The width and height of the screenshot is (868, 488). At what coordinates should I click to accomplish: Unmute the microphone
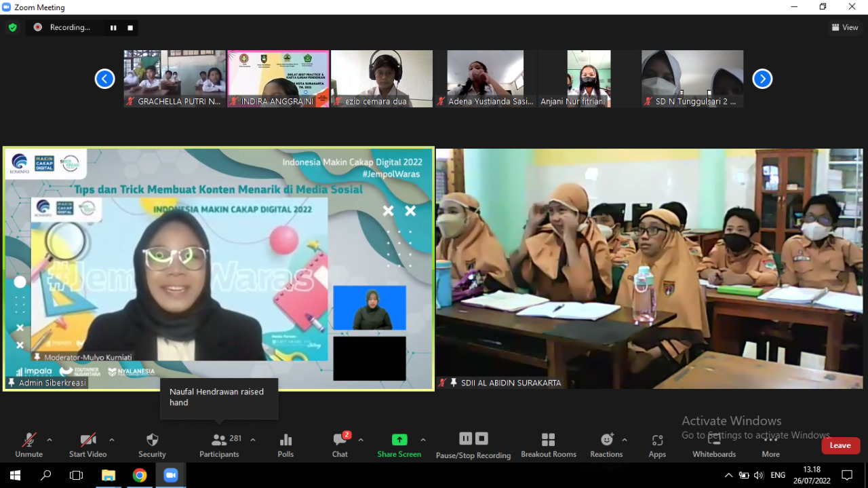click(28, 445)
